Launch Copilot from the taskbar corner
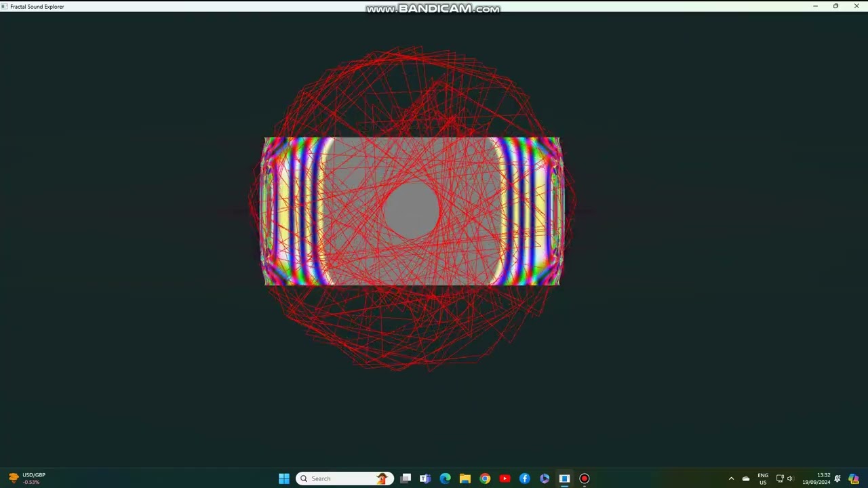The image size is (868, 488). [x=854, y=479]
